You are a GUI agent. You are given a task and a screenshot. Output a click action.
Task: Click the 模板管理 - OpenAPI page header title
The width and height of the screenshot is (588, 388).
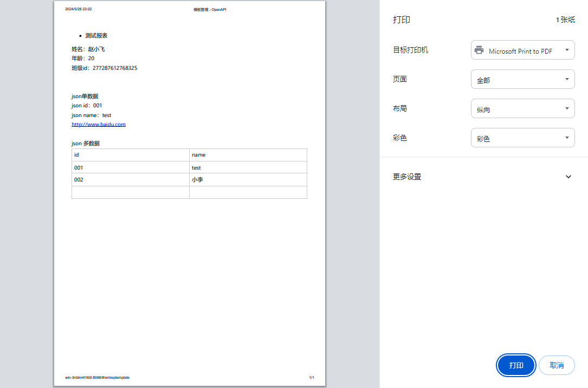click(210, 9)
